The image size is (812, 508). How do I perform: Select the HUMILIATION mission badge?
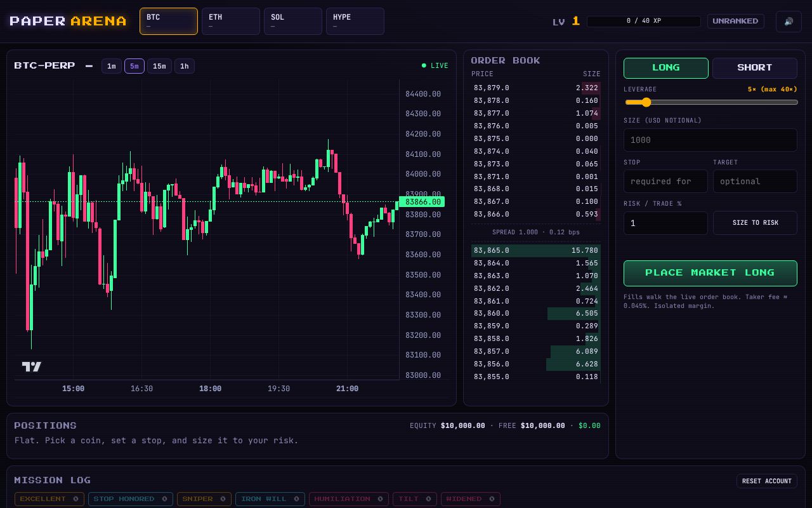pyautogui.click(x=349, y=499)
